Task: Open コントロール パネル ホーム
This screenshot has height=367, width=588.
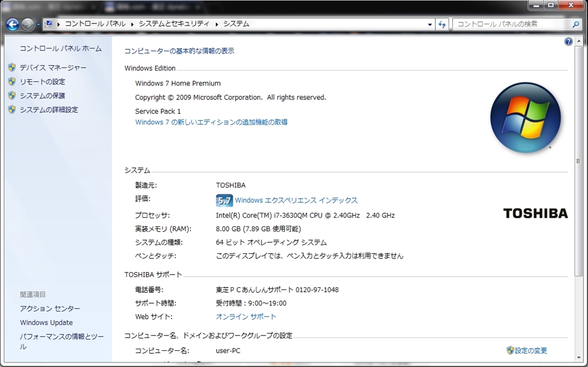Action: tap(61, 48)
